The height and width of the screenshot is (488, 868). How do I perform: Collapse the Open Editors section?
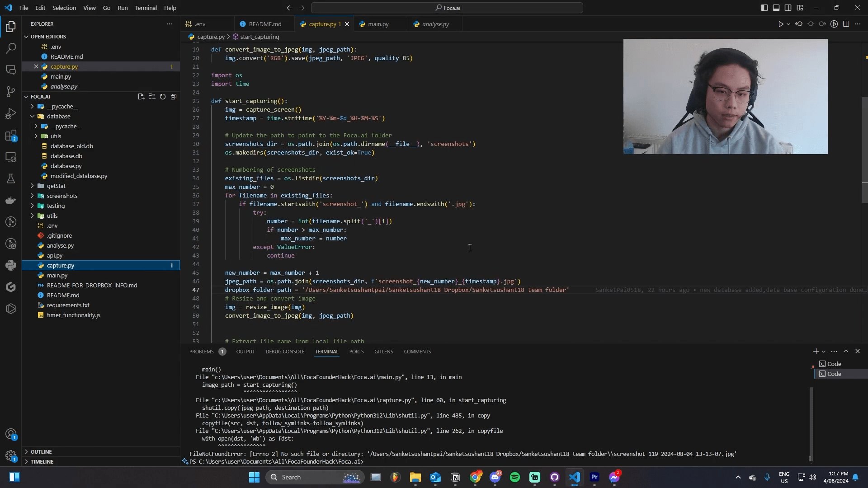[26, 37]
